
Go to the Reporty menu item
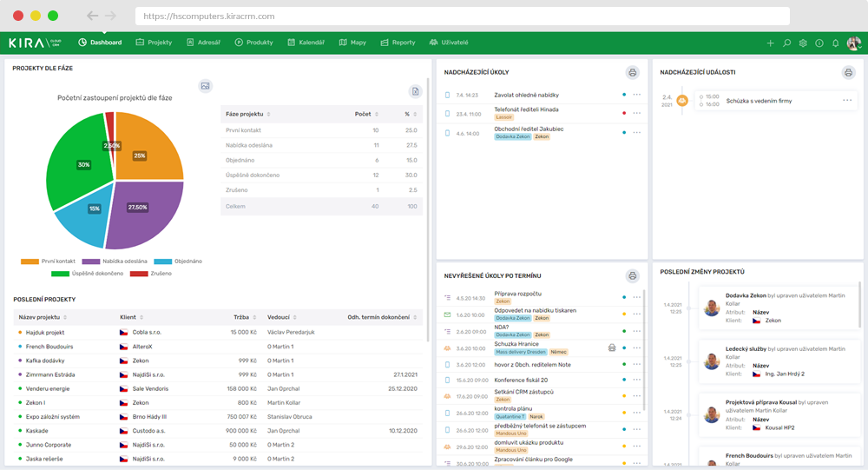(x=398, y=43)
